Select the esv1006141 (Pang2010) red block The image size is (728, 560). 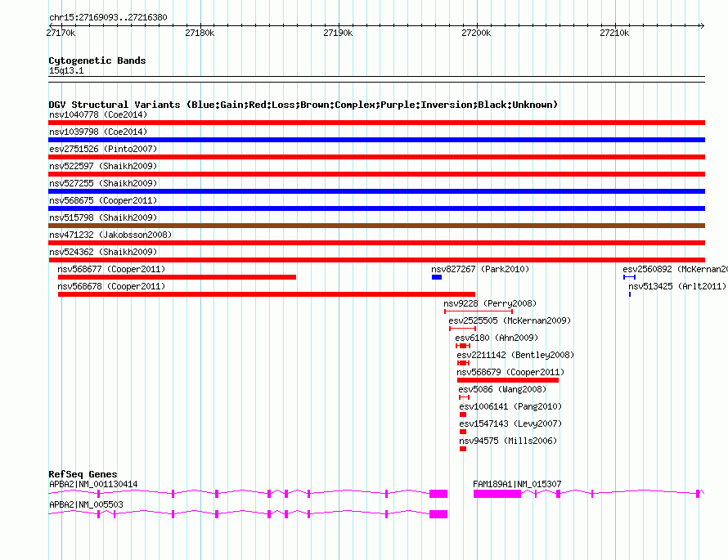tap(463, 414)
